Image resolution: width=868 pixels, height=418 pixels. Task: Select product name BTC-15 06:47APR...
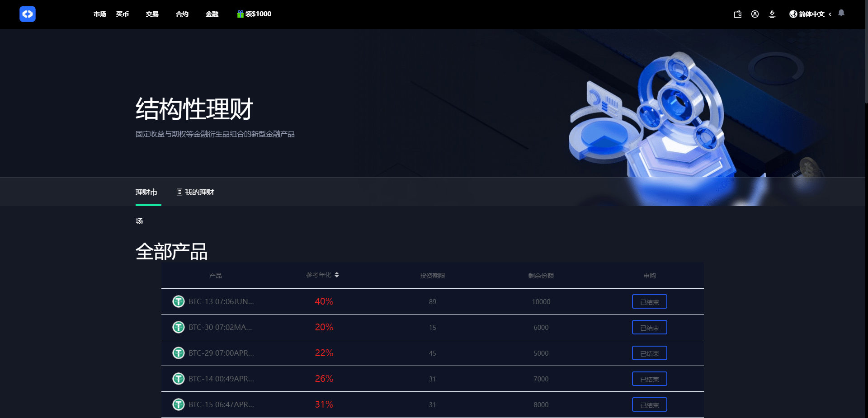click(x=222, y=404)
